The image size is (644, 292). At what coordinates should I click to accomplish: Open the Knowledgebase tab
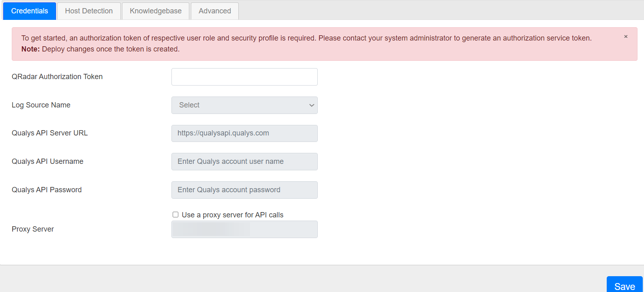coord(156,11)
